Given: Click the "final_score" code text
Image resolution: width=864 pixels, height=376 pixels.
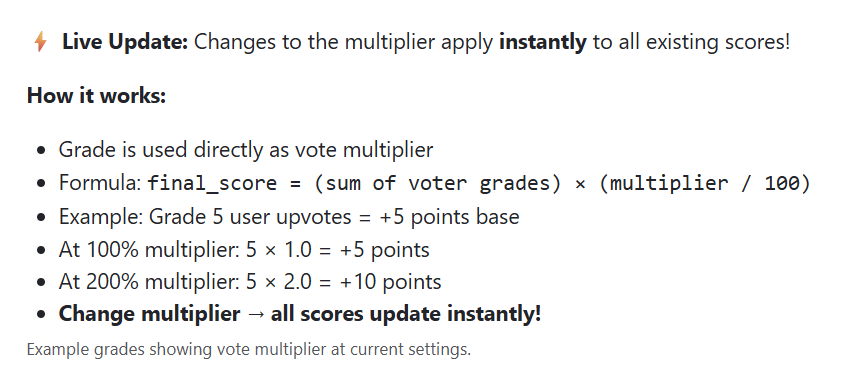Looking at the screenshot, I should tap(212, 184).
